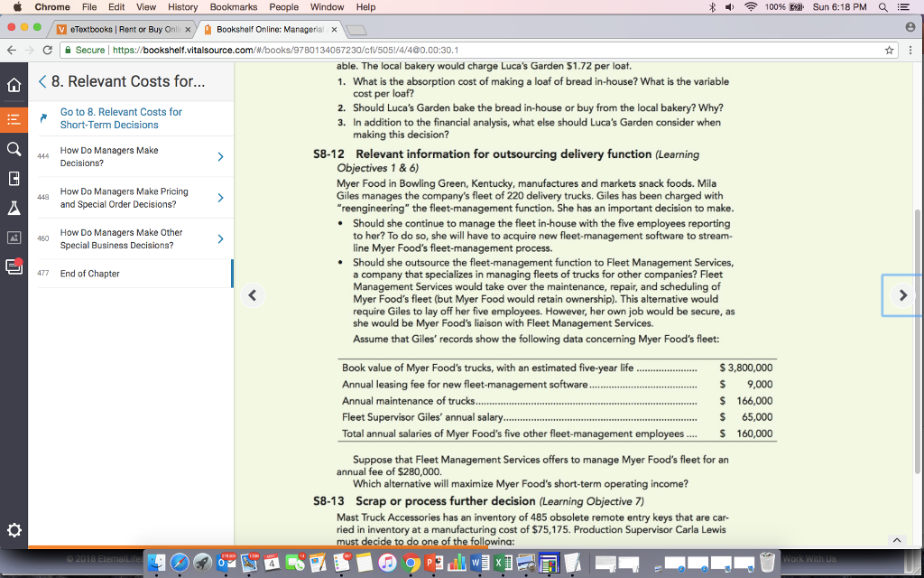Open the settings gear in Bookshelf sidebar
The height and width of the screenshot is (578, 924).
click(x=14, y=529)
